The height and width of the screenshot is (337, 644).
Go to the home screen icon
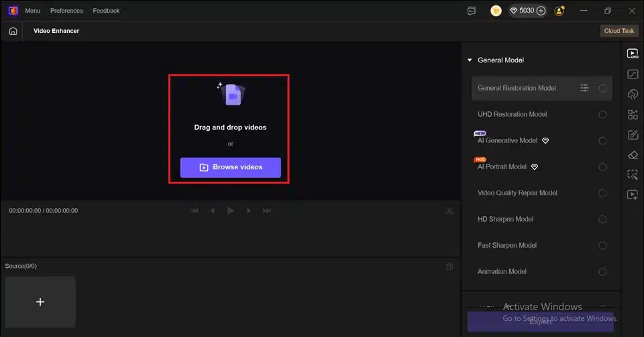pyautogui.click(x=13, y=31)
